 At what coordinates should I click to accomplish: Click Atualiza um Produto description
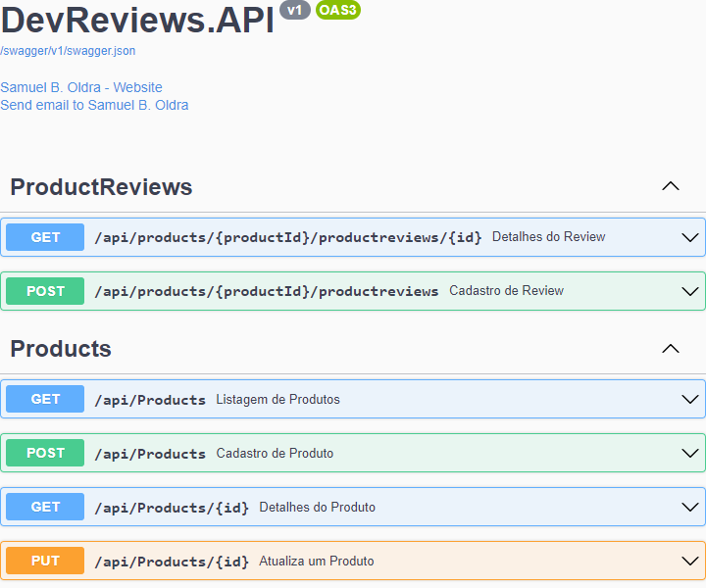tap(317, 561)
